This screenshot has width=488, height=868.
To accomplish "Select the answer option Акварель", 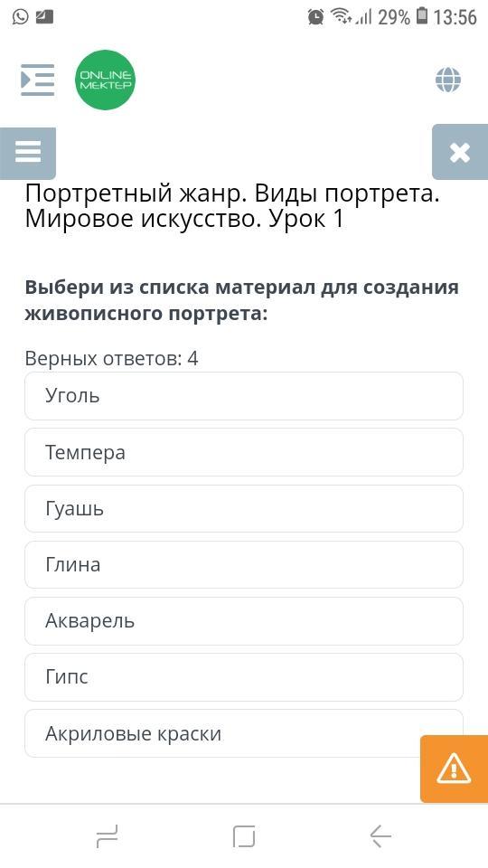I will tap(244, 620).
